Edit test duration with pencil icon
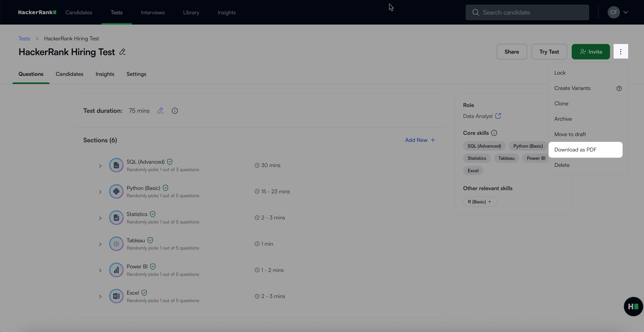Viewport: 644px width, 332px height. [x=160, y=111]
